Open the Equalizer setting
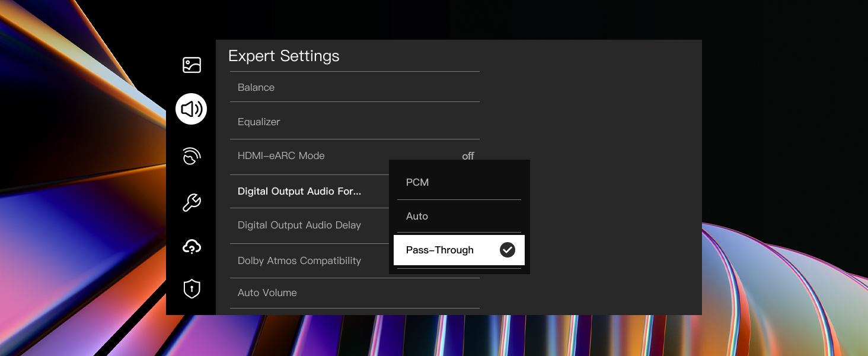This screenshot has width=868, height=356. (355, 121)
